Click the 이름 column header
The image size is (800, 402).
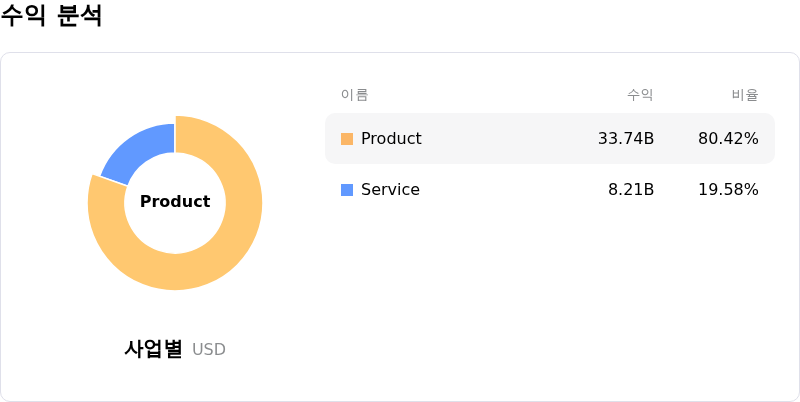pos(354,95)
